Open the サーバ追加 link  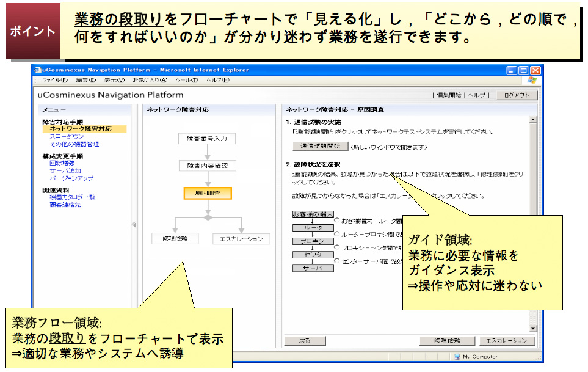tap(65, 170)
